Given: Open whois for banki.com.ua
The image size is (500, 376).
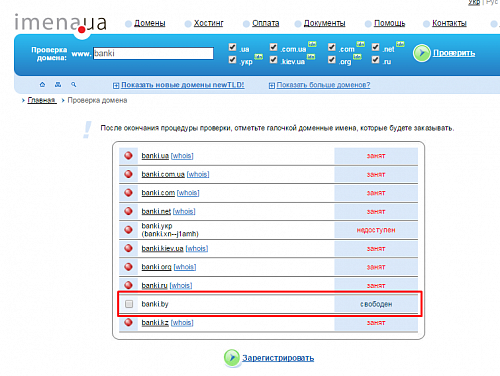Looking at the screenshot, I should point(198,174).
